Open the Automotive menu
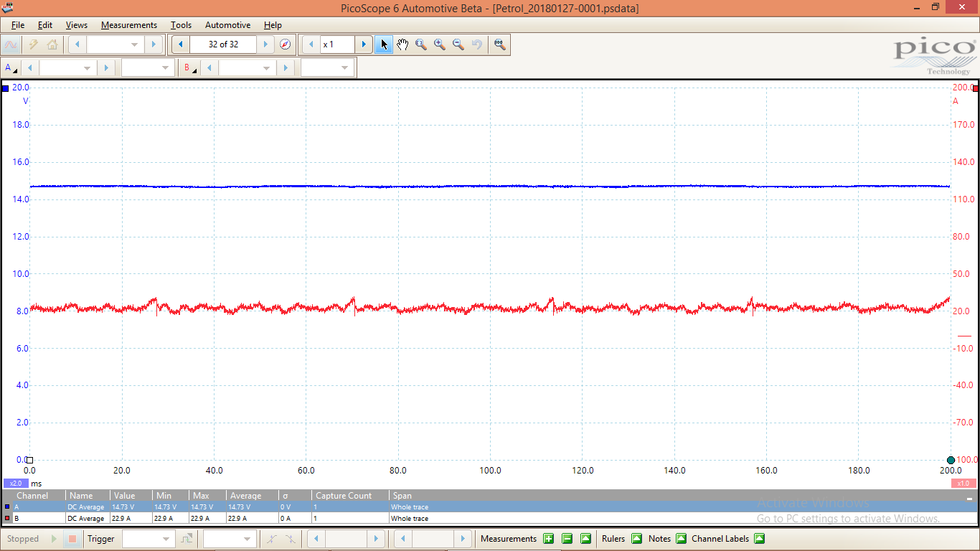 click(x=227, y=25)
